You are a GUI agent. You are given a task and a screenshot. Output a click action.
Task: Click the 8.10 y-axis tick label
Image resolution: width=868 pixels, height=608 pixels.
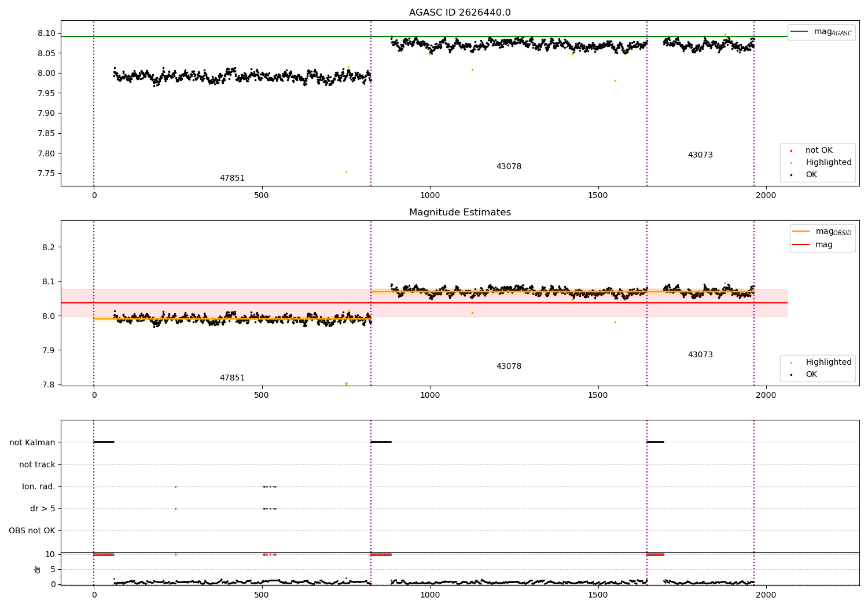point(46,34)
